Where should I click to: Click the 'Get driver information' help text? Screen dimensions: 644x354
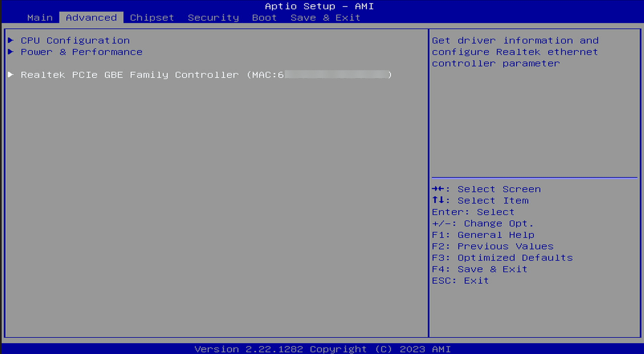coord(515,52)
